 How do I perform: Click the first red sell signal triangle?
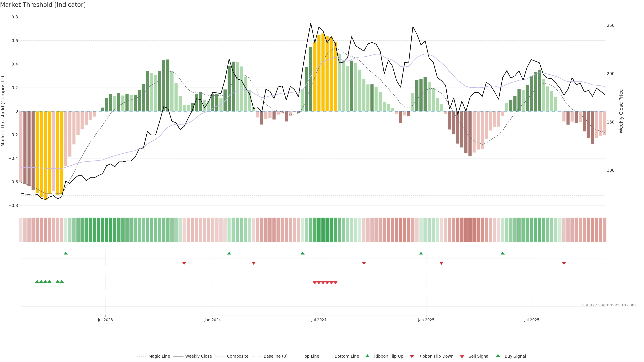pyautogui.click(x=315, y=283)
